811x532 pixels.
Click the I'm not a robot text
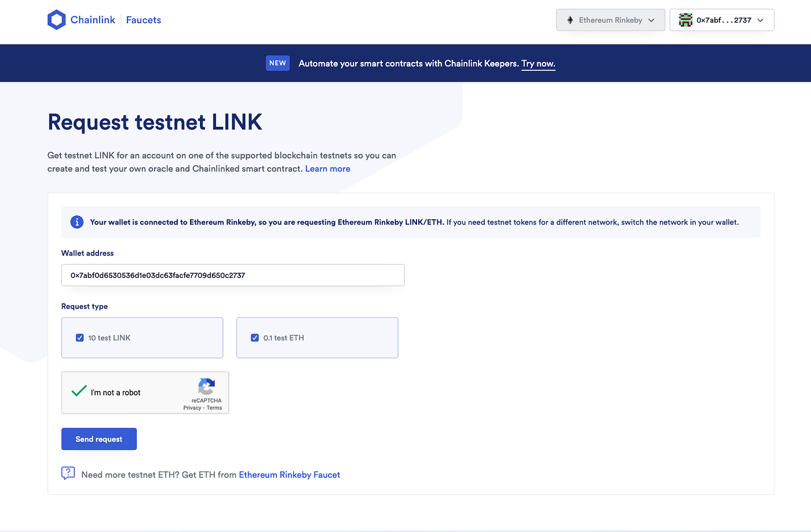[x=116, y=392]
